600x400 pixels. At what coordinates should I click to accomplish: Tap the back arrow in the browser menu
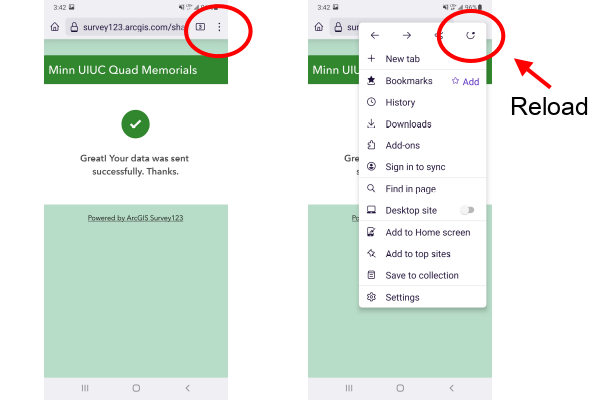374,36
